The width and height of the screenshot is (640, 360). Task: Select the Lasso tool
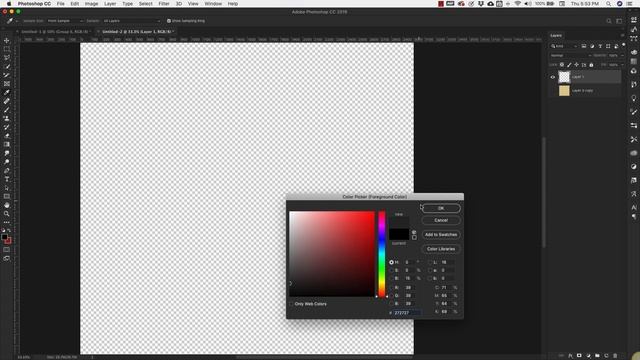click(x=7, y=58)
